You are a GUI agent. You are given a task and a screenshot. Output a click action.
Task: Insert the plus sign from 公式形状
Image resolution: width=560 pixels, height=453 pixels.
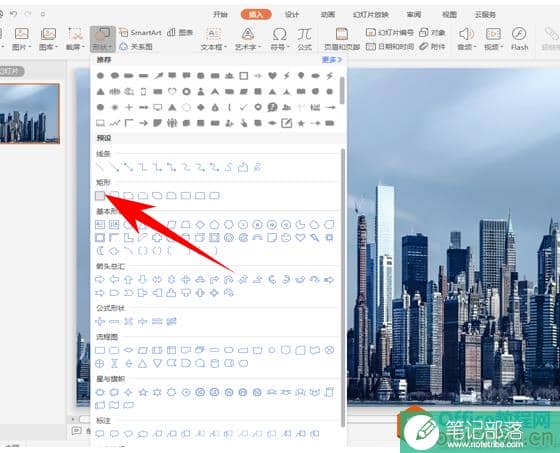pyautogui.click(x=100, y=321)
